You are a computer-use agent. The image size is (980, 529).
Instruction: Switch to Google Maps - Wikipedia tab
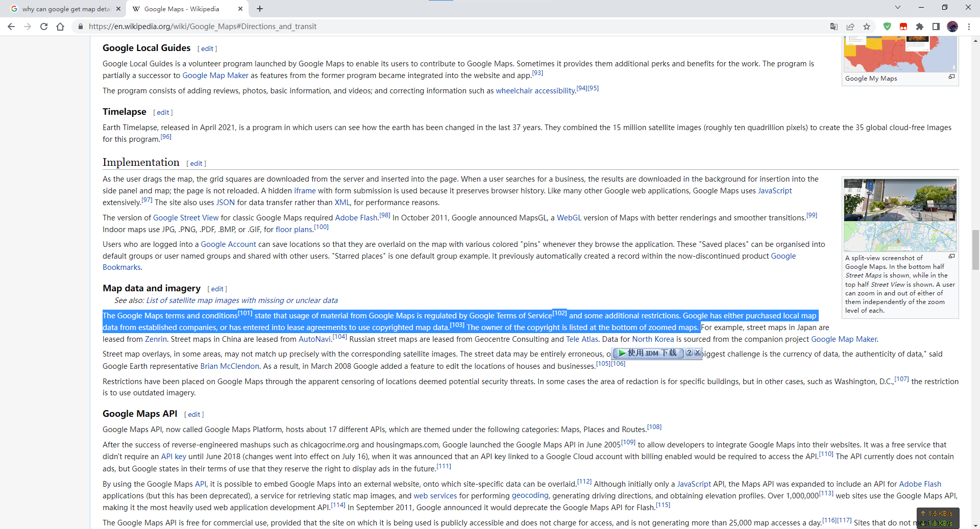pos(187,9)
